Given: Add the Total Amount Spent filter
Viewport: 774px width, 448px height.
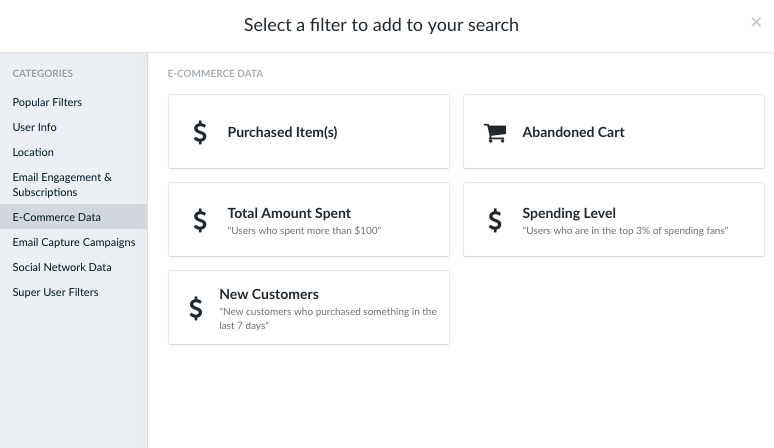Looking at the screenshot, I should 309,220.
